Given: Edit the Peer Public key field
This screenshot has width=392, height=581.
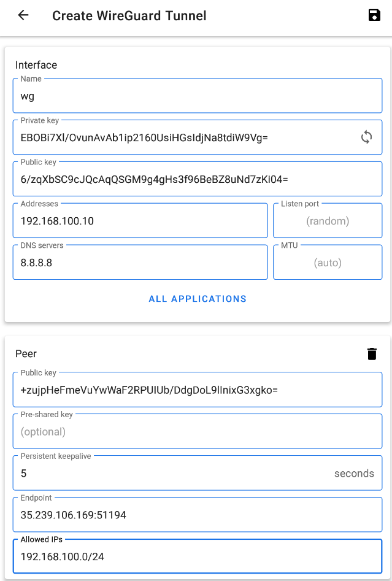Looking at the screenshot, I should (x=197, y=390).
